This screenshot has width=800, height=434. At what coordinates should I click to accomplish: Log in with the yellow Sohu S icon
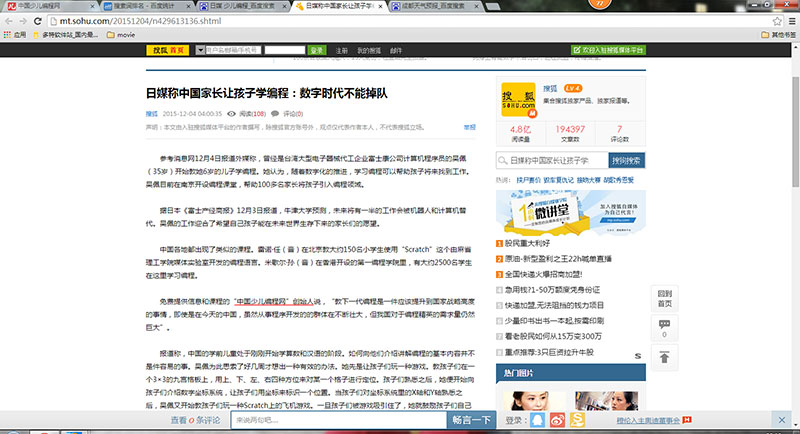pyautogui.click(x=578, y=420)
